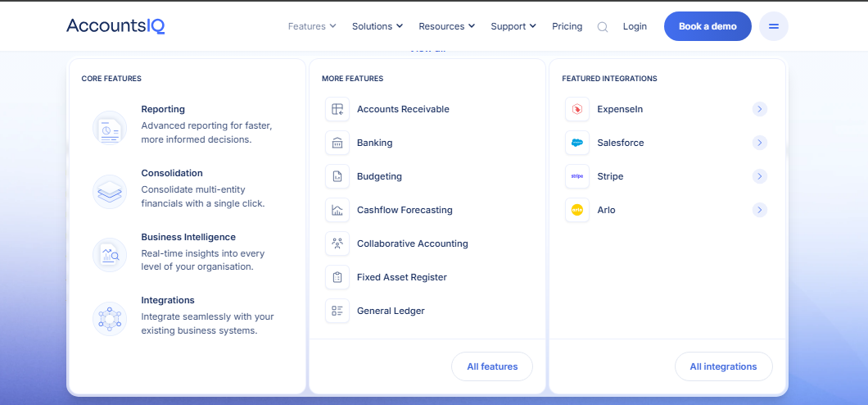Click the Fixed Asset Register clipboard icon
This screenshot has height=405, width=868.
(x=337, y=277)
